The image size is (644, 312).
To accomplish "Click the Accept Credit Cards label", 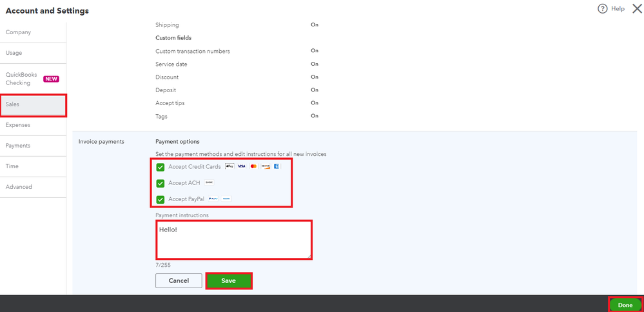I will (195, 167).
